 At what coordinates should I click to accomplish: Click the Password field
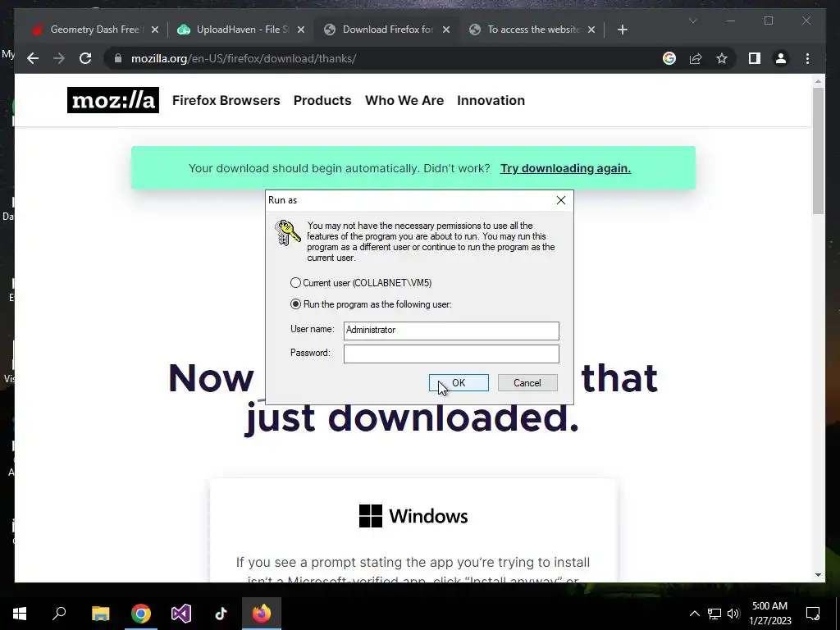451,354
